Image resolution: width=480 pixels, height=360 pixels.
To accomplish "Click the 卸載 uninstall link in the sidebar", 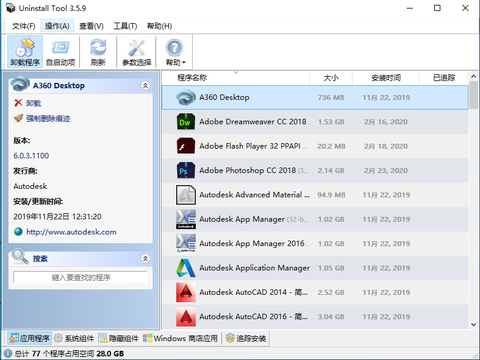I will 33,103.
